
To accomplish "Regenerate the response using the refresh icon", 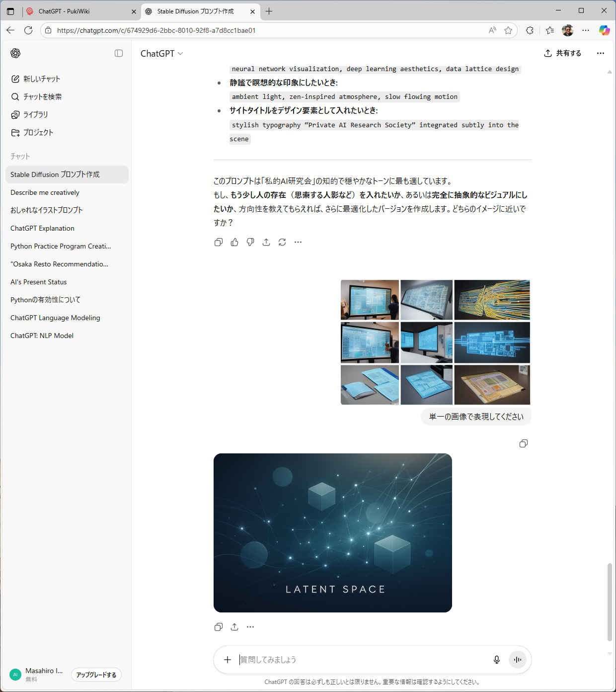I will [282, 242].
